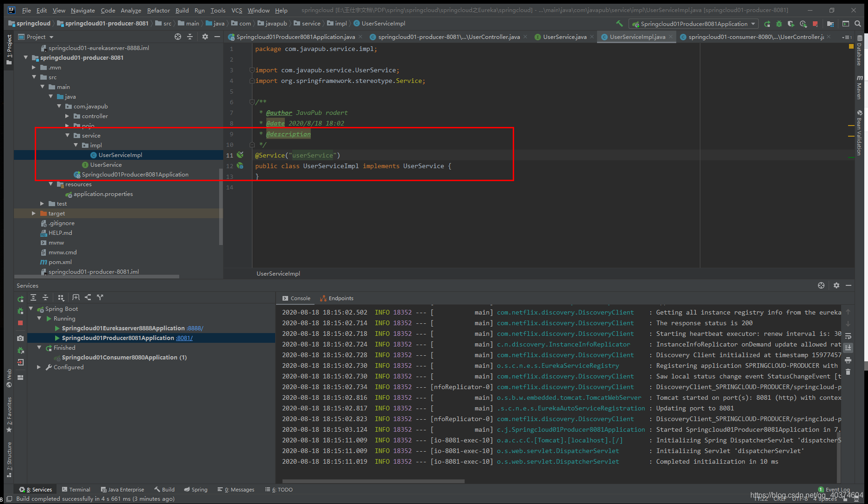Screen dimensions: 868x504
Task: Collapse all nodes in the Services toolbar
Action: point(45,297)
